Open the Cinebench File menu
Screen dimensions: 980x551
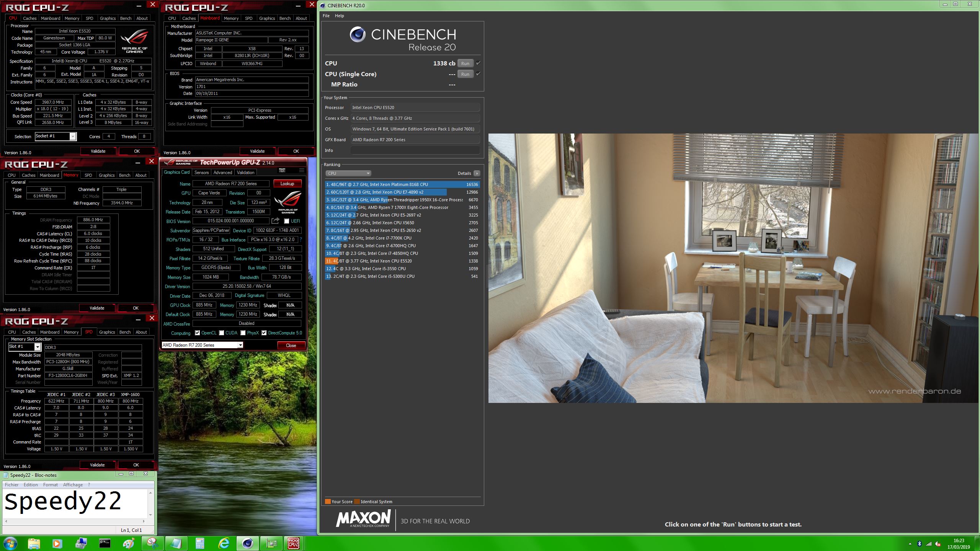point(326,16)
